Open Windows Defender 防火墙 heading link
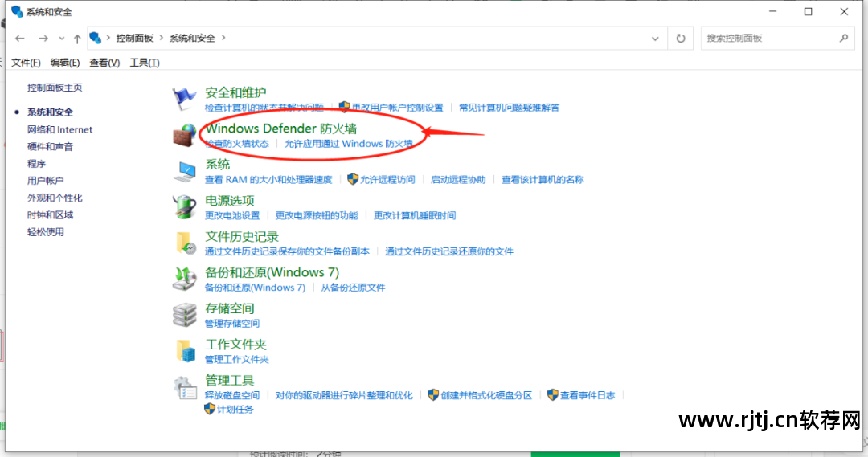The width and height of the screenshot is (868, 457). [x=281, y=129]
